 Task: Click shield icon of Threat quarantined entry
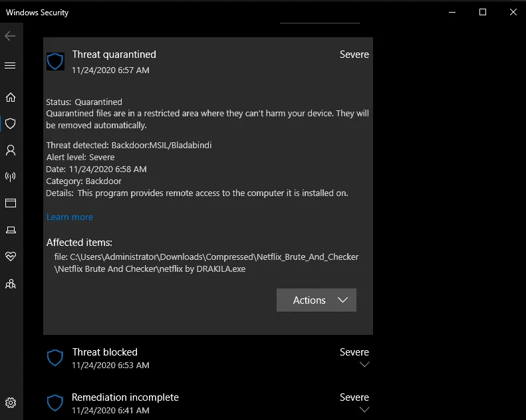[x=55, y=61]
